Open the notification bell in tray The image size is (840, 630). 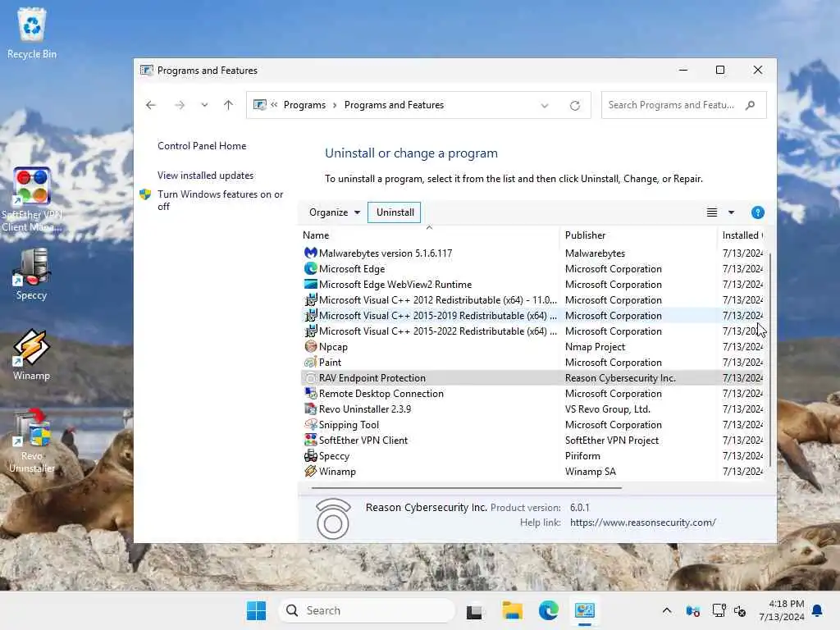pos(818,610)
